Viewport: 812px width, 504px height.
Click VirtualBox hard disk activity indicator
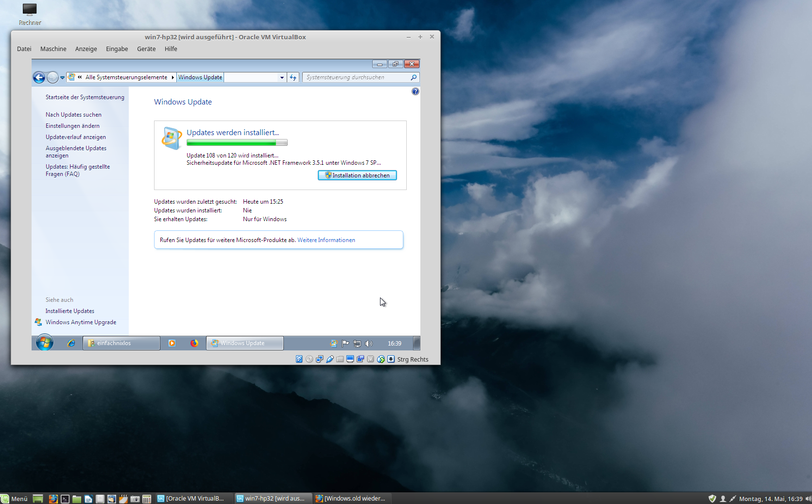click(299, 359)
